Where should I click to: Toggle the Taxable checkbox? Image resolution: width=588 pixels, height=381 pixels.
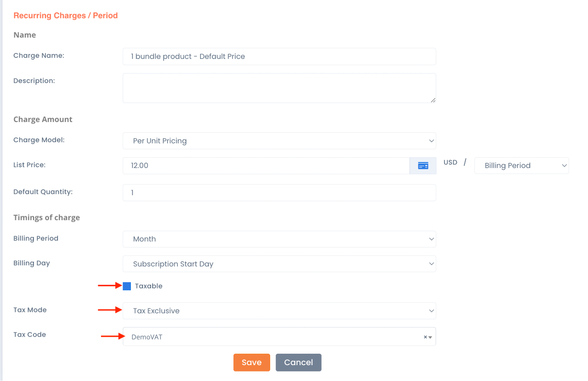click(127, 286)
